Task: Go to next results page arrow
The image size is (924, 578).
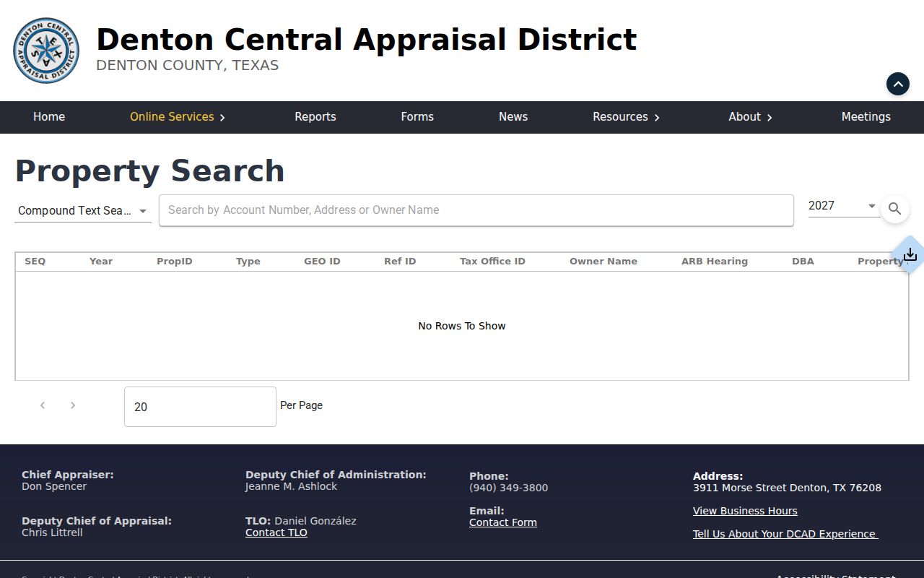Action: pyautogui.click(x=72, y=405)
